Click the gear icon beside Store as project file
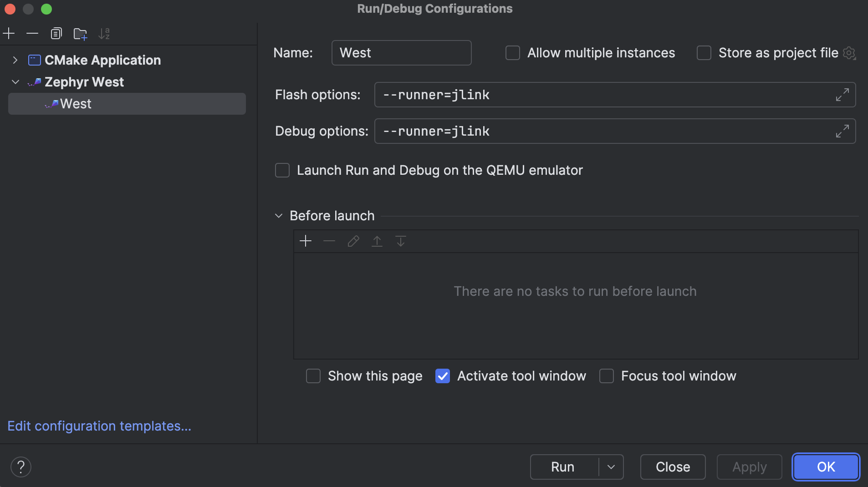Viewport: 868px width, 487px height. [849, 53]
